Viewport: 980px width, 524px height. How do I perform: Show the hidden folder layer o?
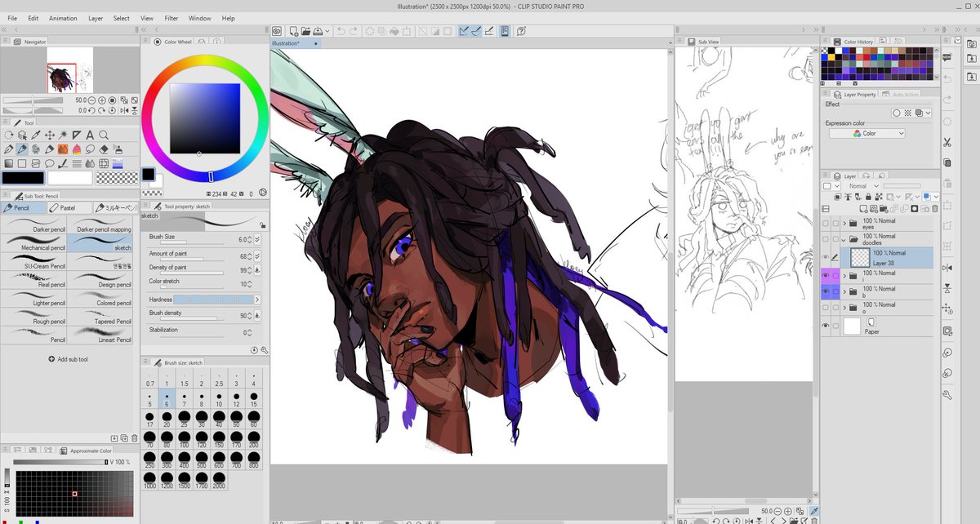[x=825, y=308]
